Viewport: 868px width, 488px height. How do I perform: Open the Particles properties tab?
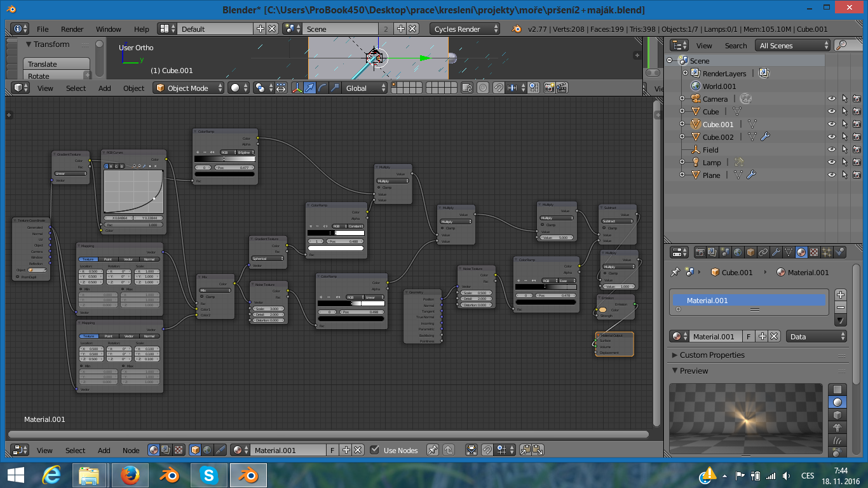[827, 252]
